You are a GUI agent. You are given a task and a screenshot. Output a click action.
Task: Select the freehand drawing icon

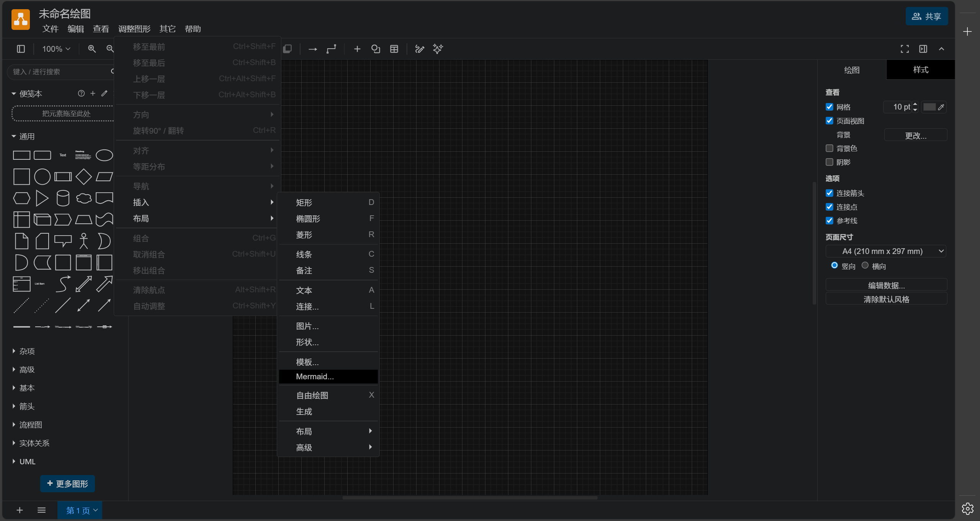point(420,49)
